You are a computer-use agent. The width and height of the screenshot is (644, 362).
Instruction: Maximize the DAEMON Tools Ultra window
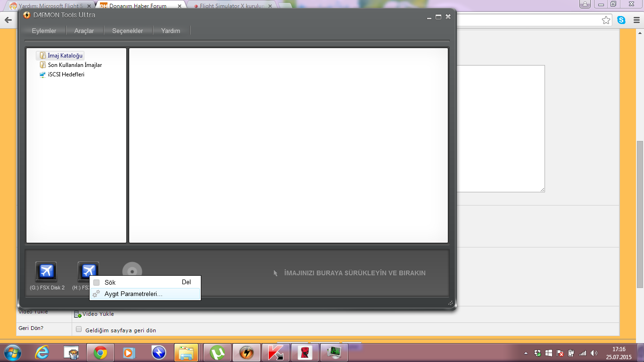click(438, 16)
